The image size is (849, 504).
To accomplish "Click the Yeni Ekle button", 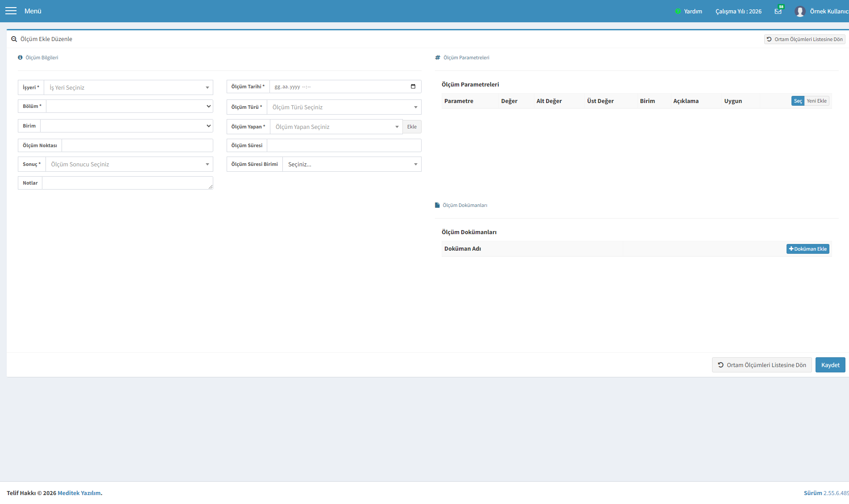I will [x=816, y=101].
